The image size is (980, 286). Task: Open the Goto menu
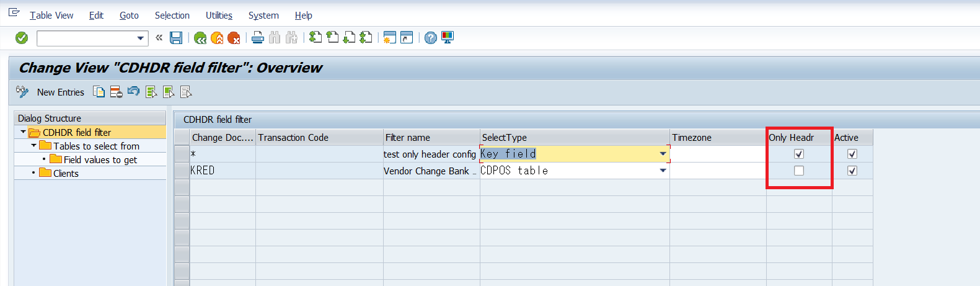point(129,16)
